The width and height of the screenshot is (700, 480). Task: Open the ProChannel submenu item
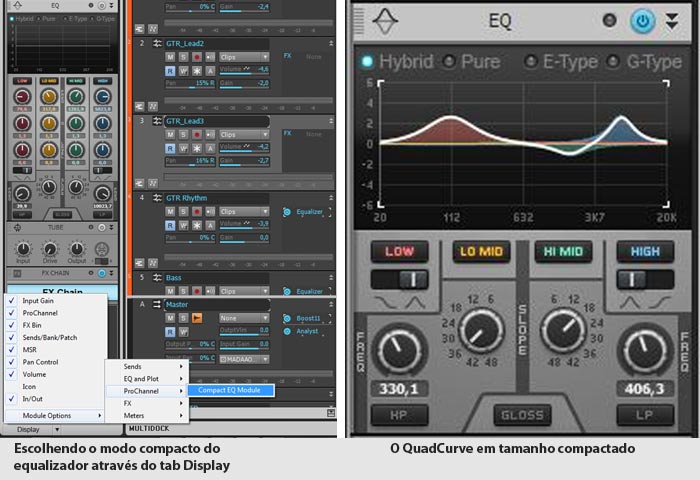tap(147, 391)
